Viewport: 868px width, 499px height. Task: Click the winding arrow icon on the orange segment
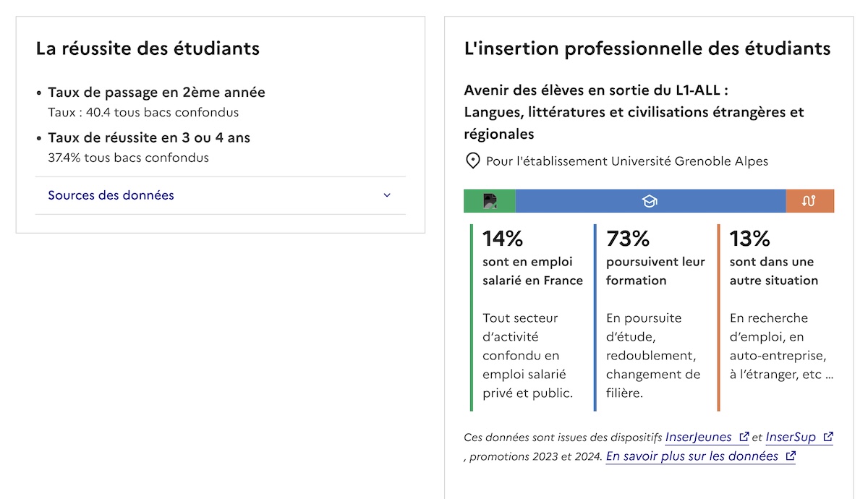(809, 200)
